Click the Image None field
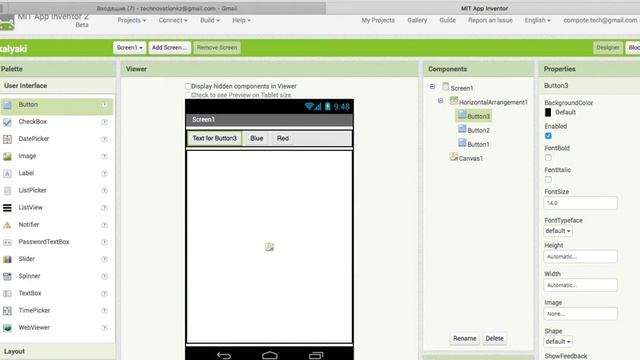The image size is (640, 360). pos(580,314)
